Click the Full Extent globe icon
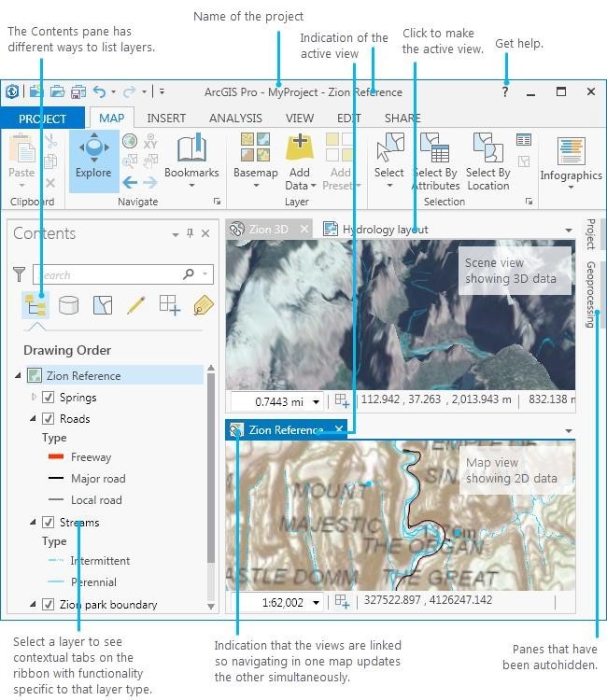This screenshot has width=607, height=700. tap(130, 142)
